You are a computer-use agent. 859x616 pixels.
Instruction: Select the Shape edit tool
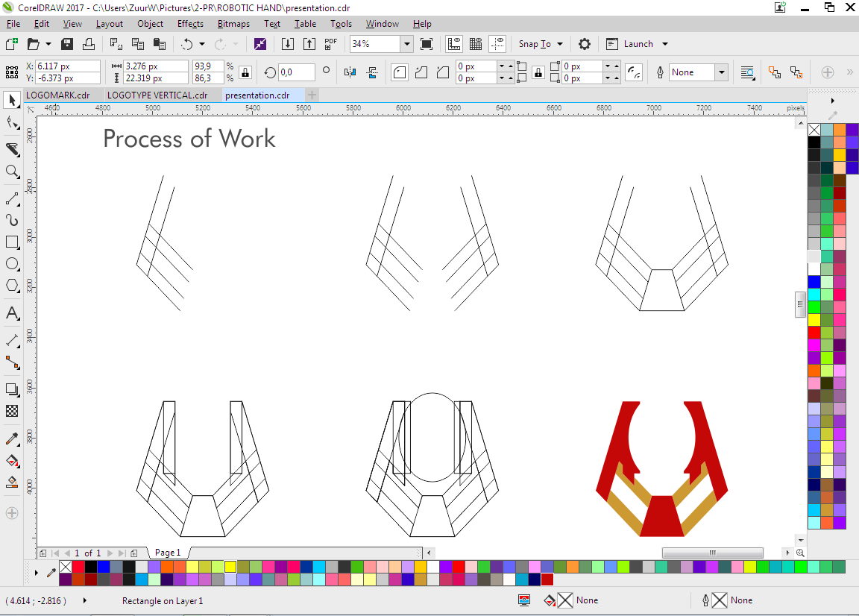coord(12,123)
